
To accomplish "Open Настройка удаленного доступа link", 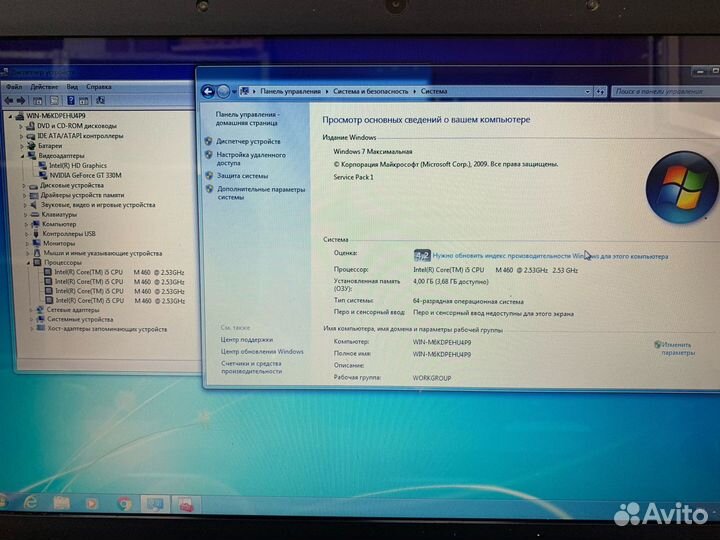I will [251, 159].
